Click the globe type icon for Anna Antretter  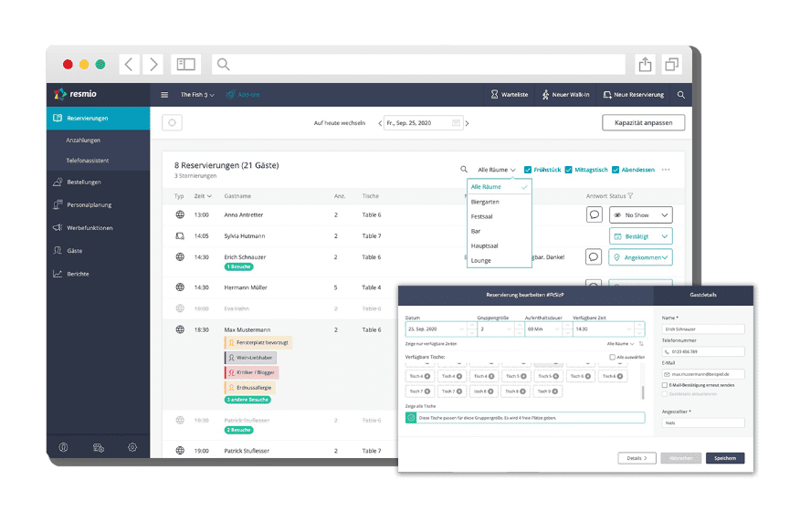(180, 214)
